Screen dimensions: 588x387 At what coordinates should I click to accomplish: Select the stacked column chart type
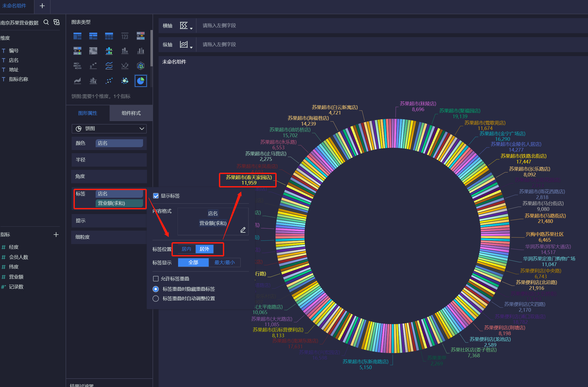click(125, 51)
